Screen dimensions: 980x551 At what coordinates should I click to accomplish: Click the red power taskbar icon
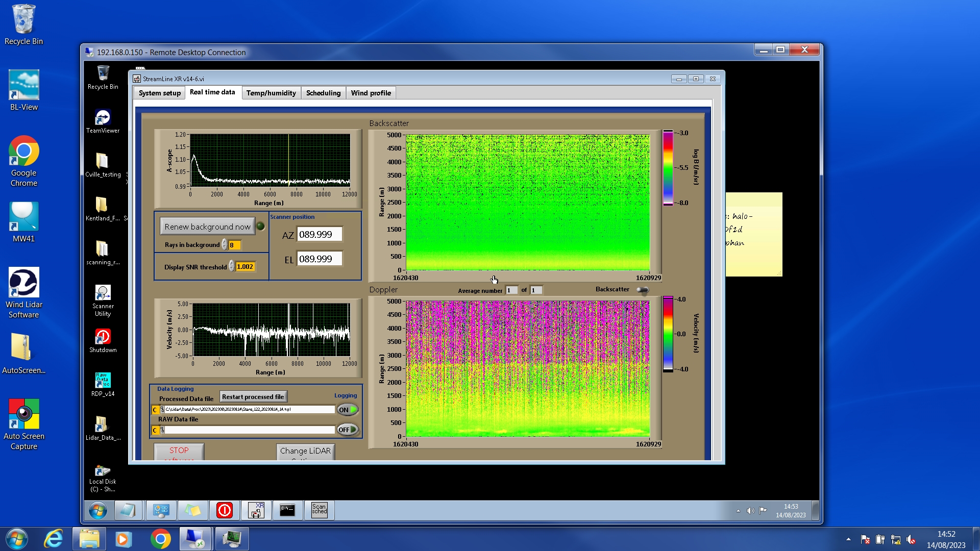pyautogui.click(x=225, y=510)
